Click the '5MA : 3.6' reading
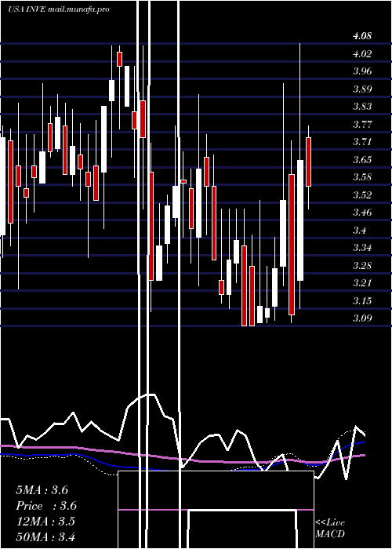This screenshot has height=549, width=392. click(42, 490)
